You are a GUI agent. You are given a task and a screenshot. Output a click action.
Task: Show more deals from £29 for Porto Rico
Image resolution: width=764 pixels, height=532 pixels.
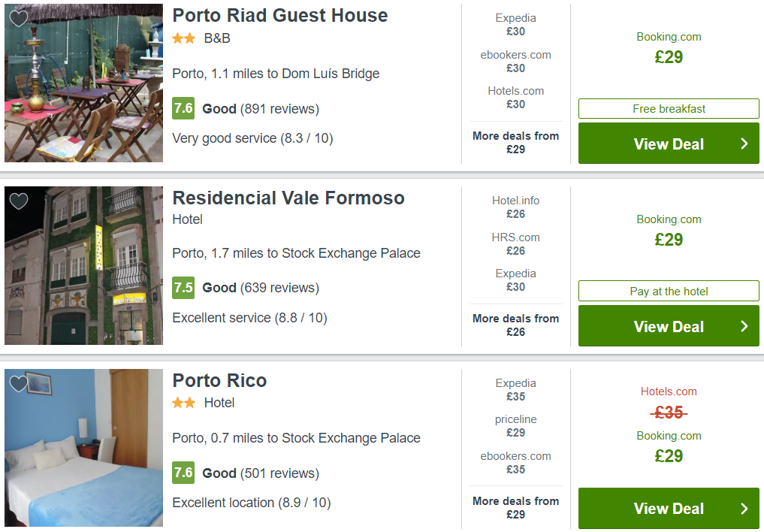tap(515, 508)
